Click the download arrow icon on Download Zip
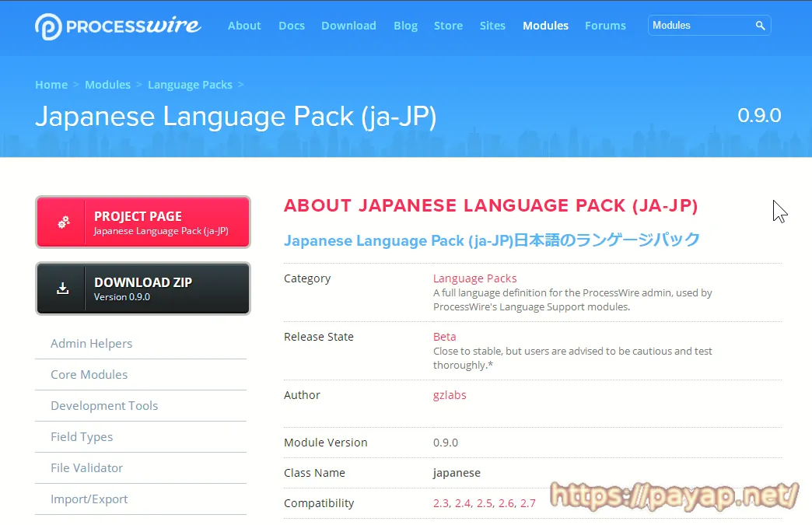The image size is (812, 525). (62, 288)
